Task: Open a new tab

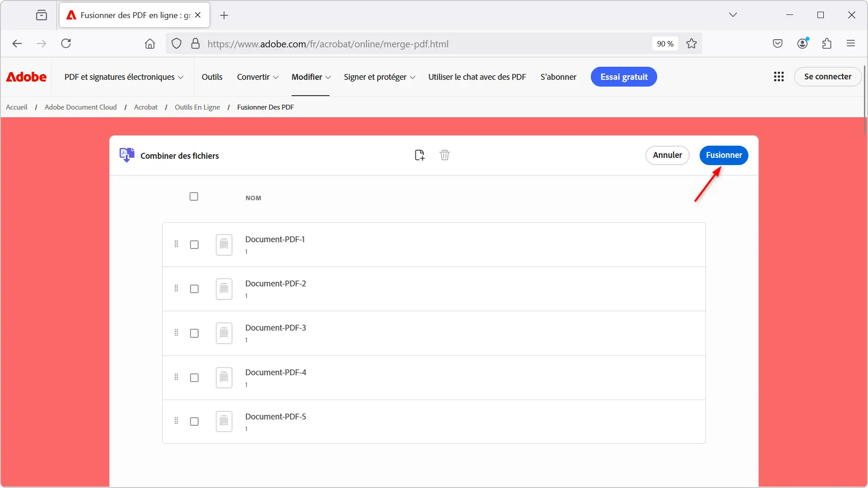Action: pos(224,15)
